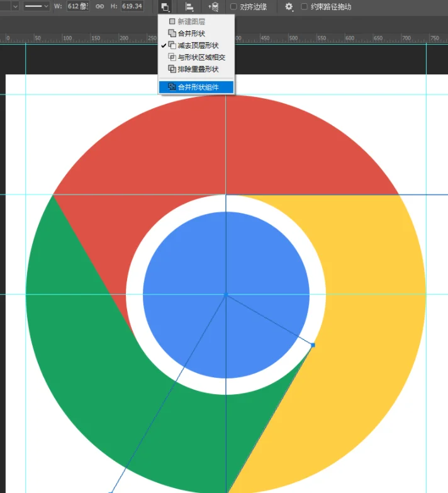Click the center anchor point of the blue circle
Viewport: 448px width, 493px height.
(x=225, y=295)
